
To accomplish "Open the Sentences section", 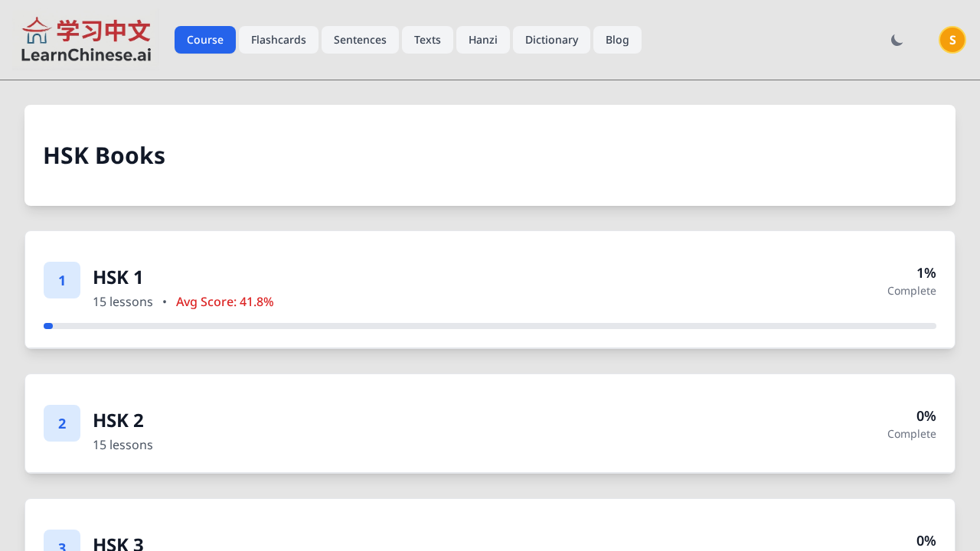I will point(360,40).
